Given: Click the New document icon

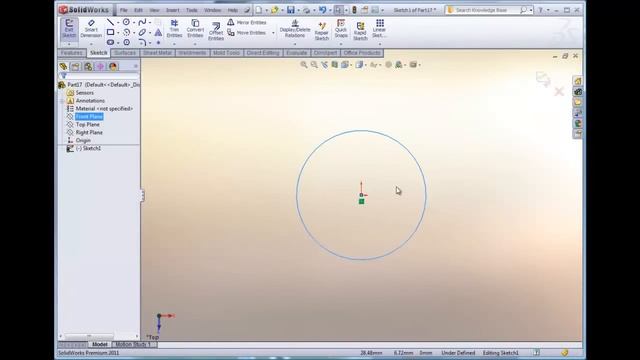Looking at the screenshot, I should tap(259, 10).
